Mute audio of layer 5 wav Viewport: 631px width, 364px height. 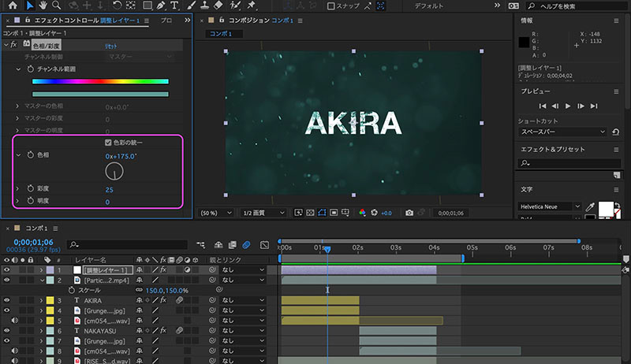(14, 321)
